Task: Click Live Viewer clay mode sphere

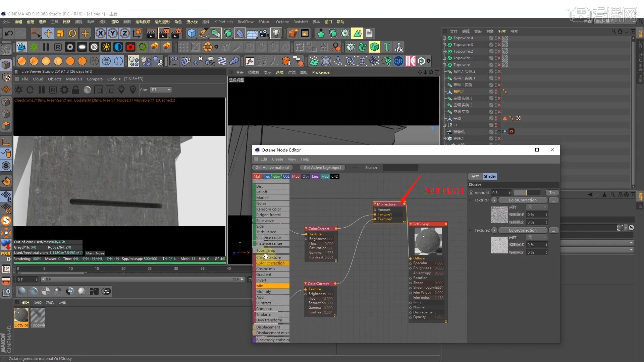Action: 87,90
